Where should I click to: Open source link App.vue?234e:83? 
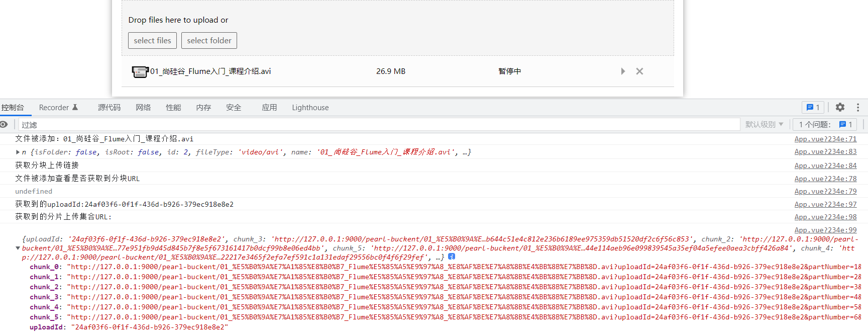coord(825,151)
